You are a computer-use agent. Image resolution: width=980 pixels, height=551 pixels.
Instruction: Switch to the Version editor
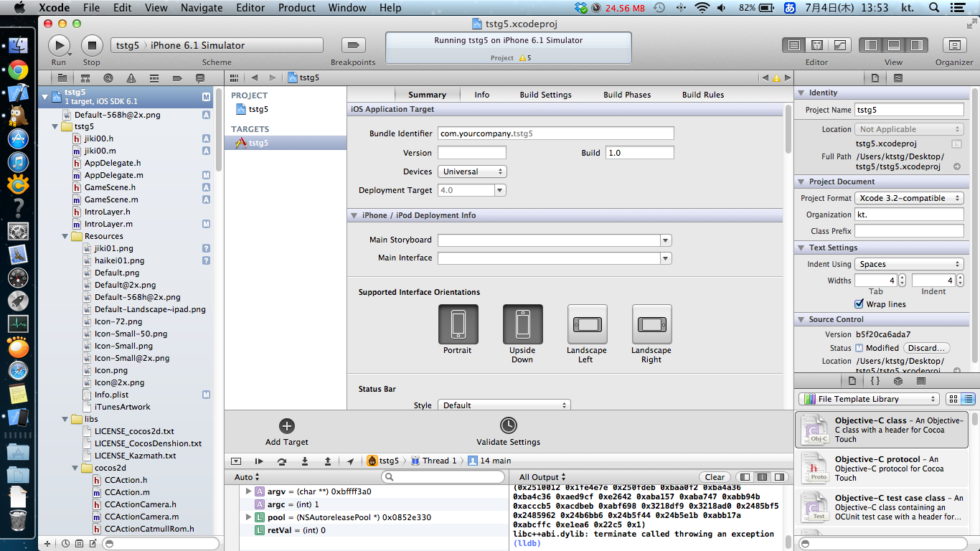(x=839, y=45)
